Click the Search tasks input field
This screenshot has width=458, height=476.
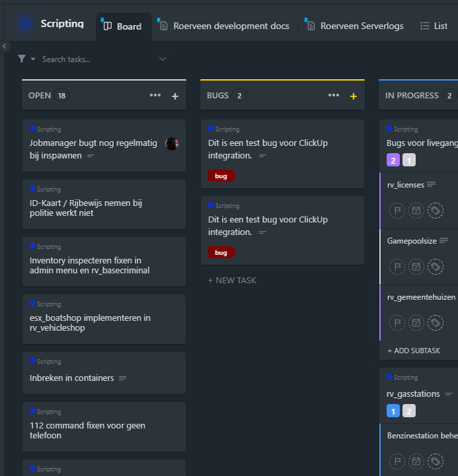[93, 59]
